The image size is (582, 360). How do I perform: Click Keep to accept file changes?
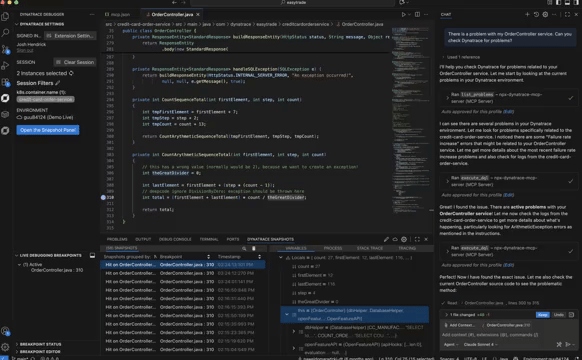coord(543,315)
